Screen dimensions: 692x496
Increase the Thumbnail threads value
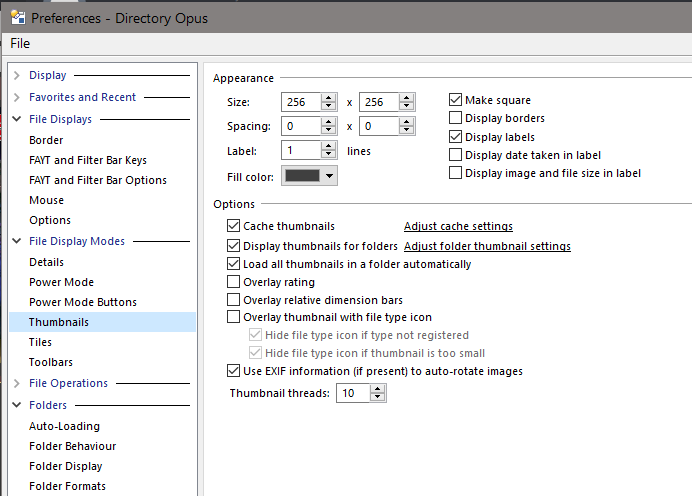pyautogui.click(x=377, y=389)
